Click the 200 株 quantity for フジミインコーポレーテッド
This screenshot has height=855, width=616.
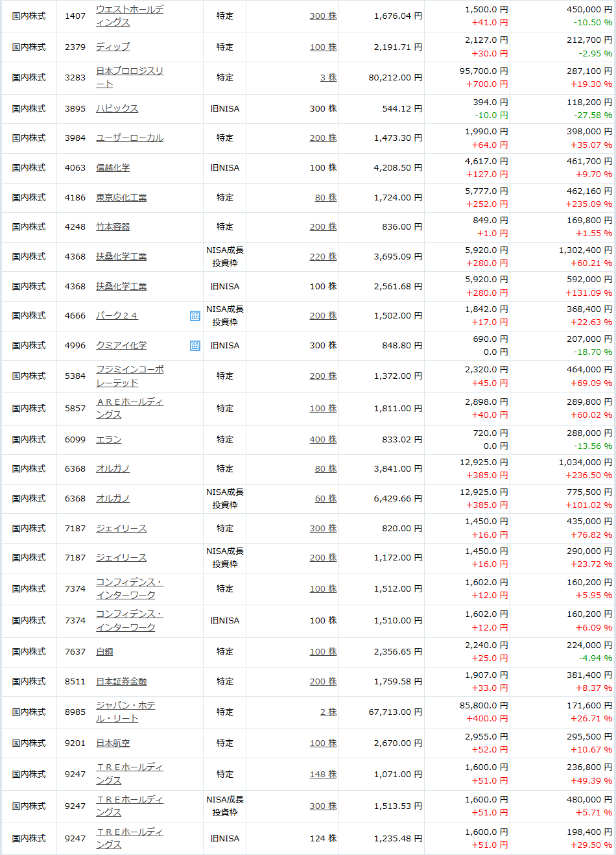point(323,376)
